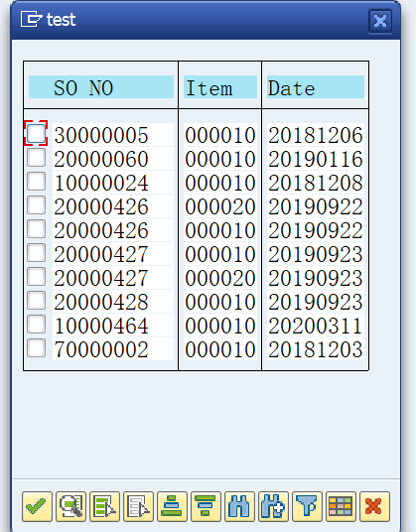Tick the checkbox for SO 30000005
The height and width of the screenshot is (532, 416).
click(x=37, y=133)
